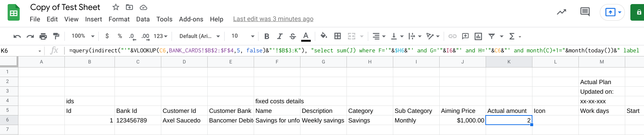
Task: Open the Data menu
Action: point(143,19)
